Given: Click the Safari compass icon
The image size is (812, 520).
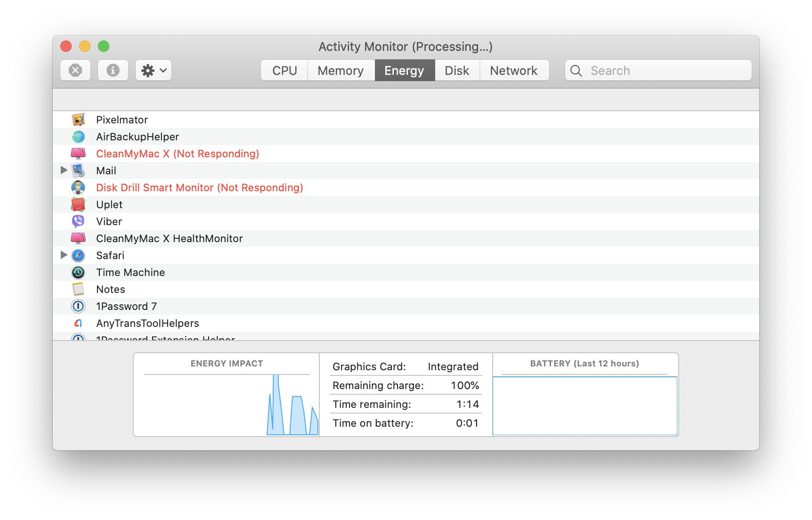Looking at the screenshot, I should point(78,255).
